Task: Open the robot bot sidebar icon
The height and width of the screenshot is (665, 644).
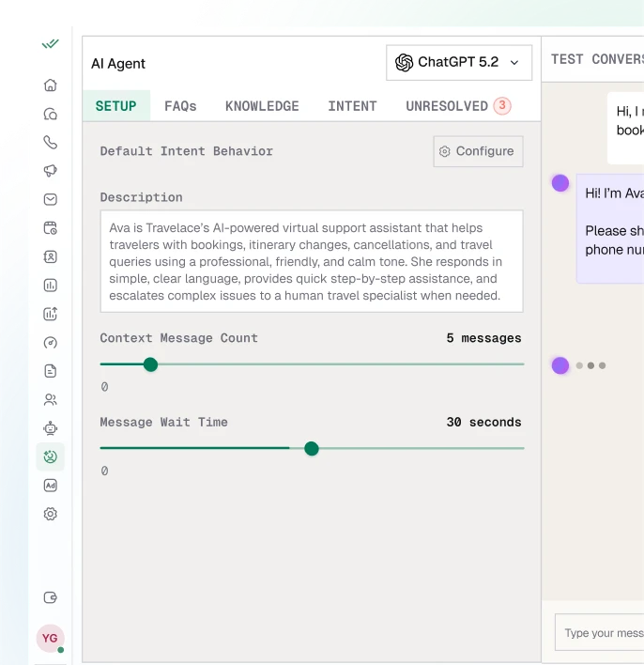Action: pos(51,428)
